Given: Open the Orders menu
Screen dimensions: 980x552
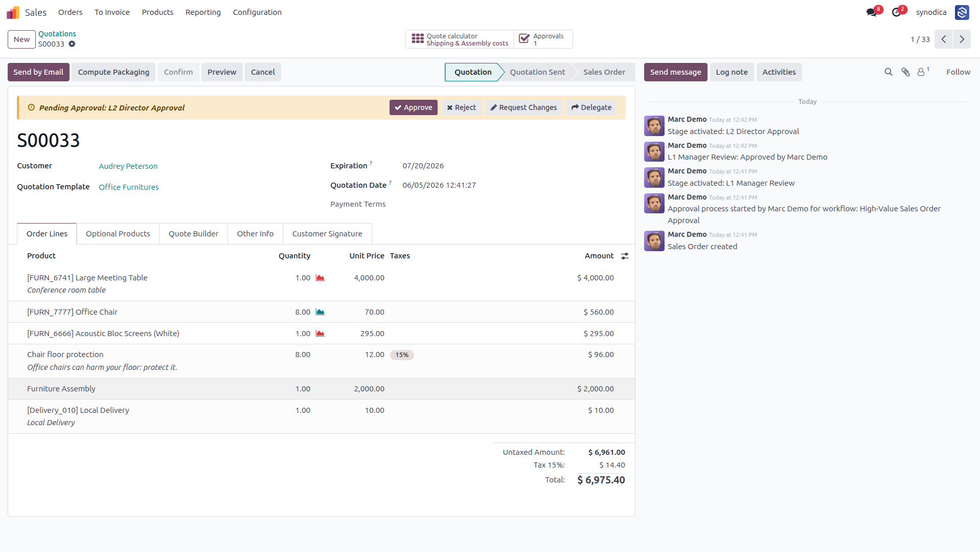Looking at the screenshot, I should click(70, 12).
